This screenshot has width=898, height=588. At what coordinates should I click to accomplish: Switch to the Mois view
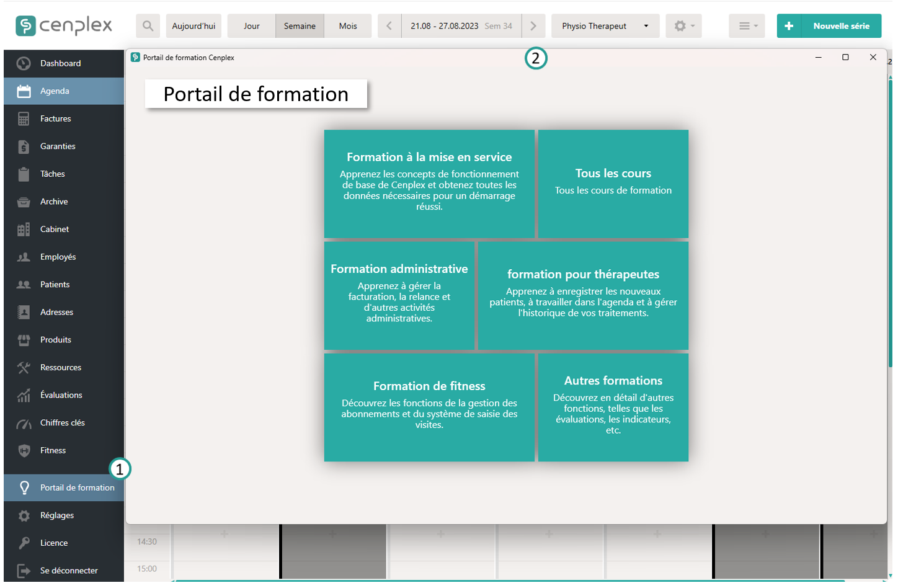click(x=348, y=26)
